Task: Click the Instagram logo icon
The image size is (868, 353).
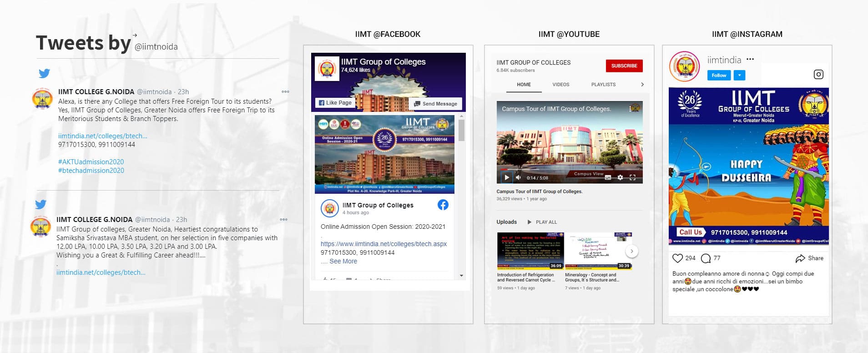Action: pos(818,75)
